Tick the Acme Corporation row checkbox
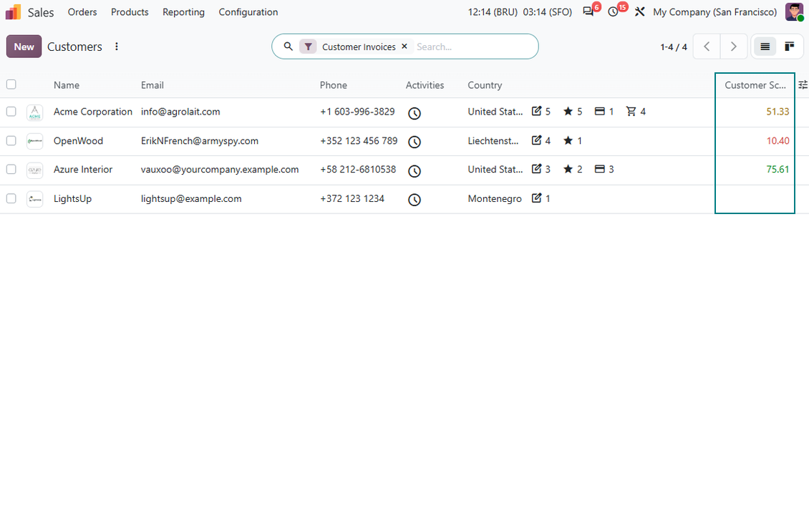The image size is (809, 532). coord(11,112)
